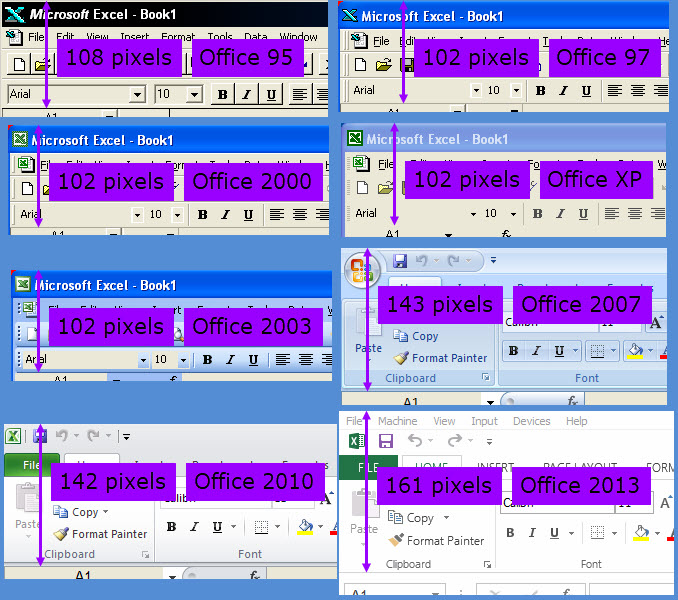Click the Align Left icon in Excel 95
Image resolution: width=678 pixels, height=600 pixels.
(300, 94)
